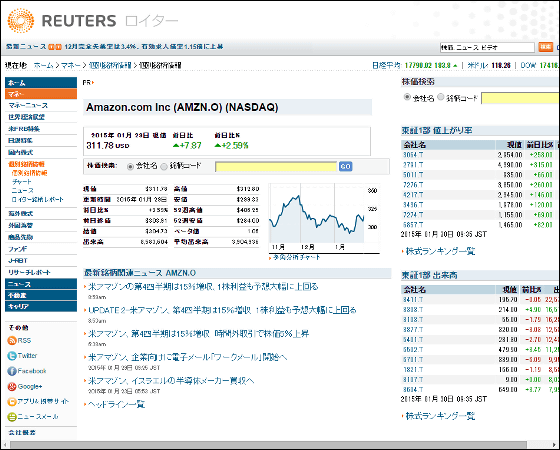Screen dimensions: 560x450
Task: Open headline about 時間外取引で株価上昇
Action: pyautogui.click(x=199, y=334)
